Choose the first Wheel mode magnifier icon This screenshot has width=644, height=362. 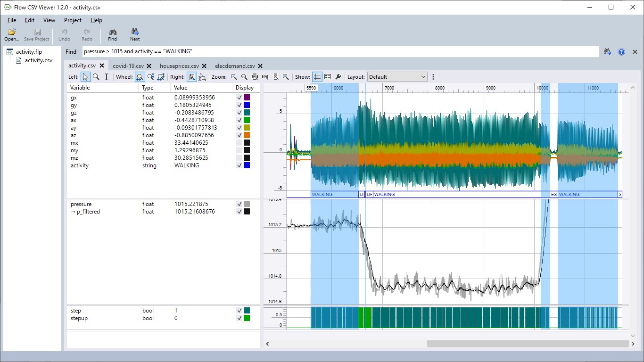[140, 77]
